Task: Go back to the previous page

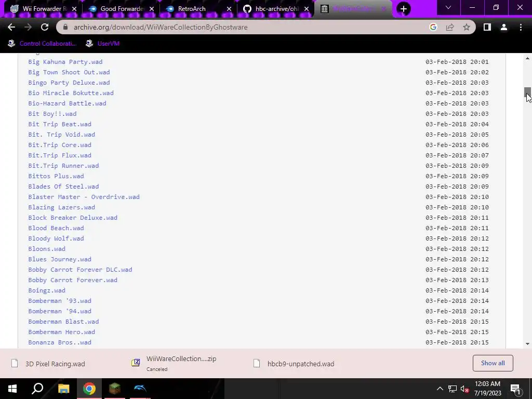Action: coord(11,27)
